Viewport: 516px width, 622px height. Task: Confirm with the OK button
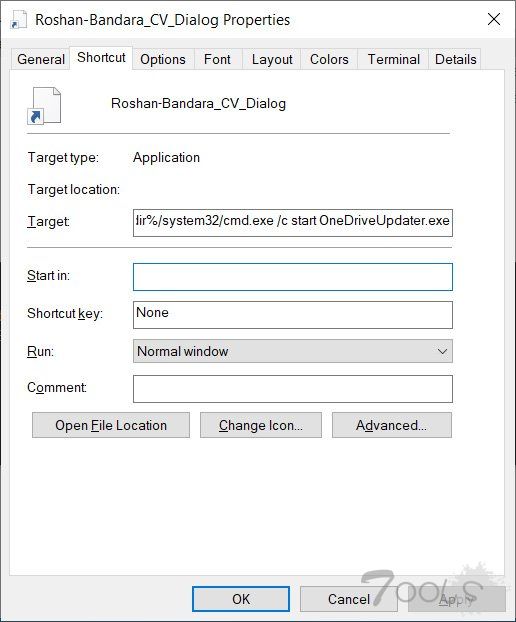point(241,599)
